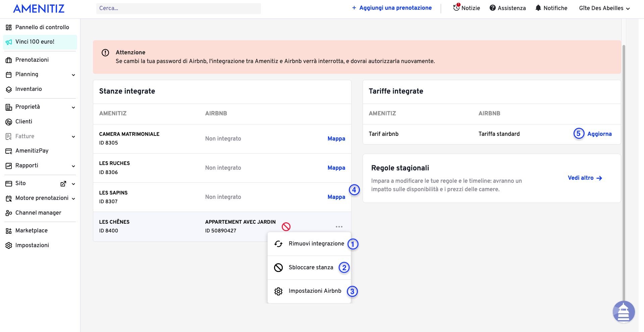
Task: Focus the Cerca search field
Action: (178, 8)
